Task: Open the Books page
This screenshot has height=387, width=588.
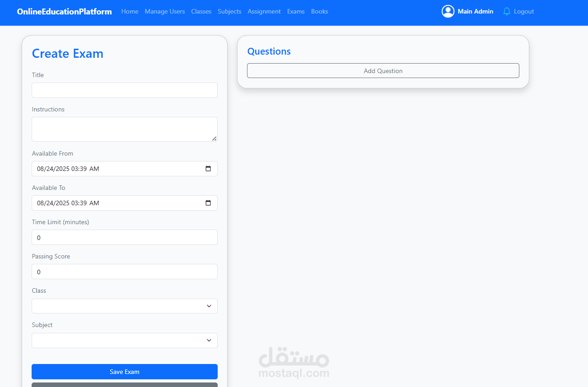Action: [x=320, y=11]
